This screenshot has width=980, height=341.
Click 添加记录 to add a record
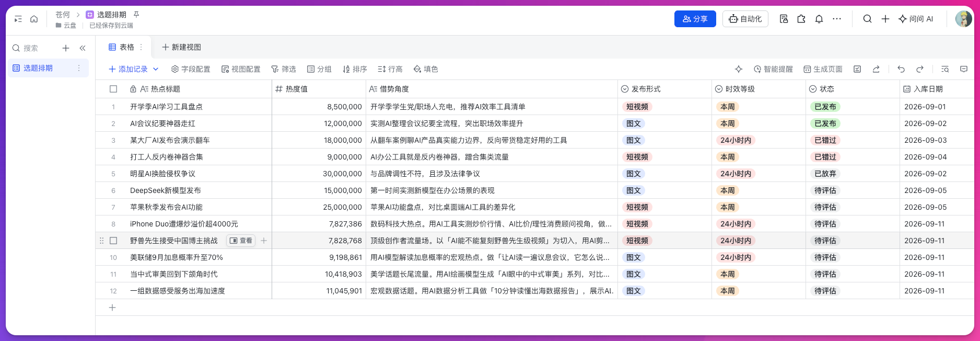[x=128, y=69]
